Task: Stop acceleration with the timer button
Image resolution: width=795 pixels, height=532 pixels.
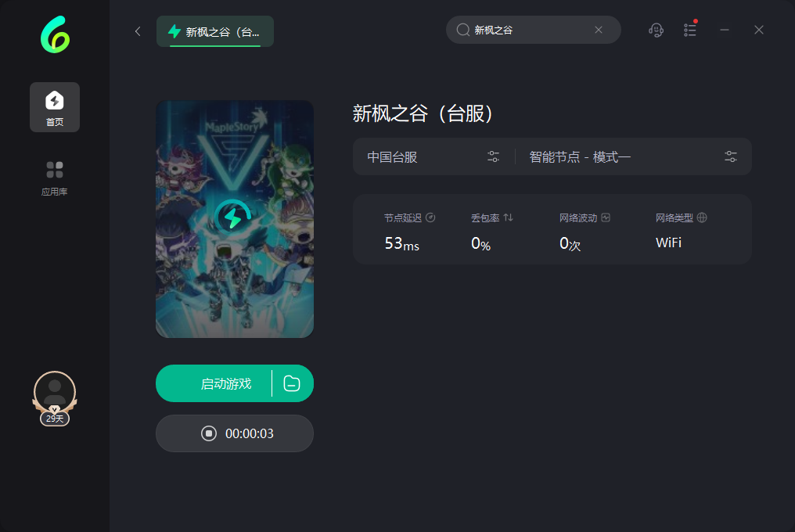Action: [235, 433]
